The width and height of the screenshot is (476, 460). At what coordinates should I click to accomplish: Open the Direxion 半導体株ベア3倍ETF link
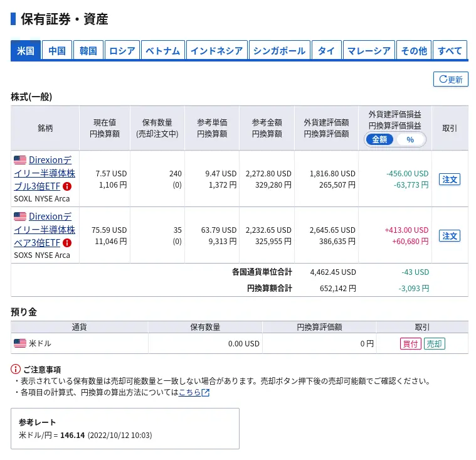tap(45, 230)
